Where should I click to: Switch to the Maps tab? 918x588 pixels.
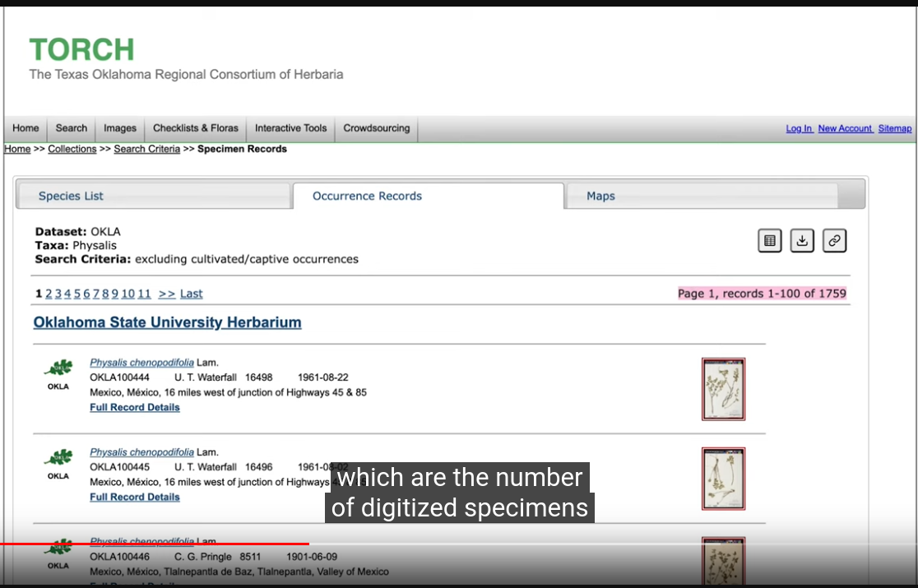pyautogui.click(x=702, y=196)
